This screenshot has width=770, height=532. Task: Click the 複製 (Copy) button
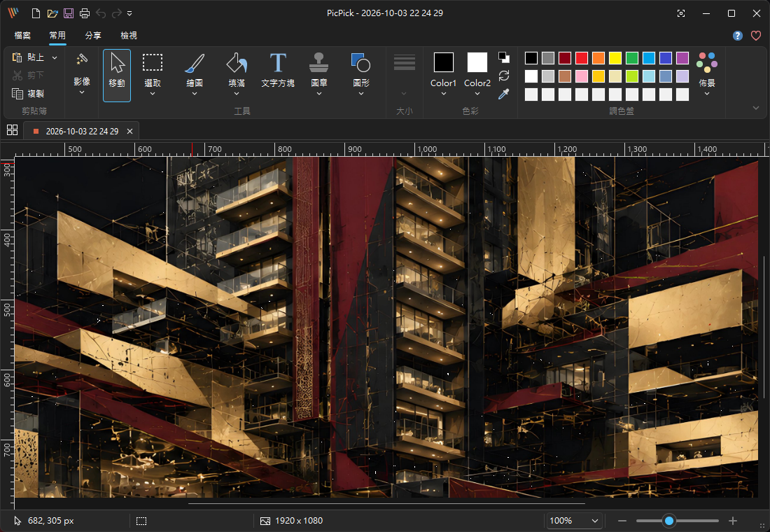click(x=28, y=93)
